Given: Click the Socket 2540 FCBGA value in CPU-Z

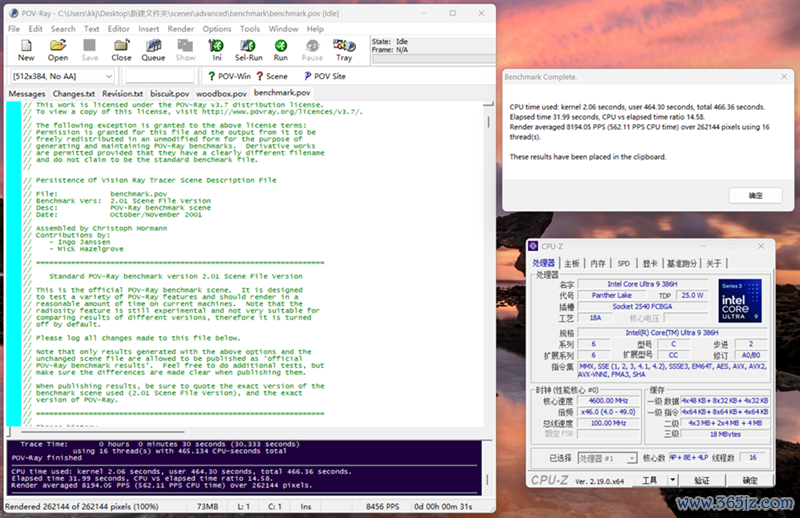Looking at the screenshot, I should [x=642, y=307].
